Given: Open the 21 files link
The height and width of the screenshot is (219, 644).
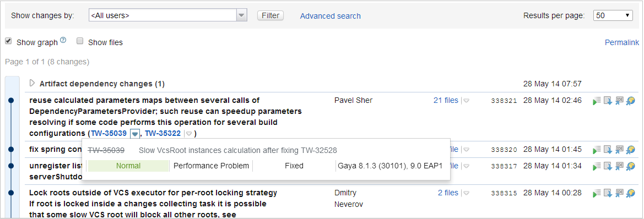Looking at the screenshot, I should pyautogui.click(x=446, y=101).
